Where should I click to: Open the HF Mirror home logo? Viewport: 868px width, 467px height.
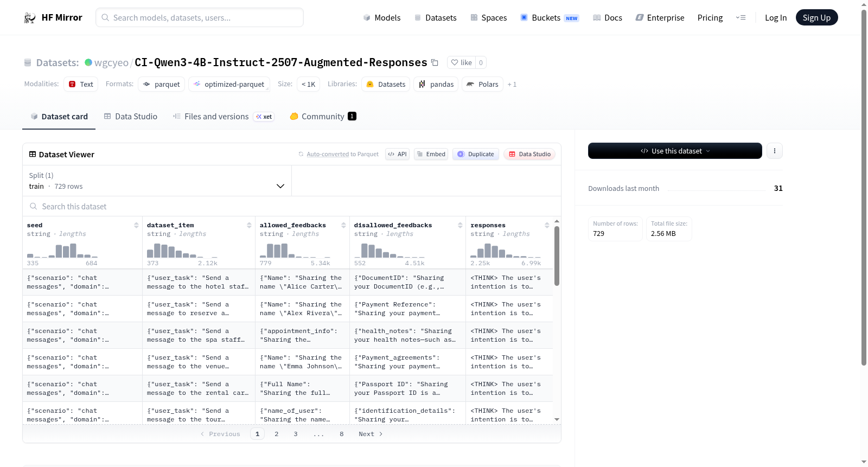tap(53, 17)
